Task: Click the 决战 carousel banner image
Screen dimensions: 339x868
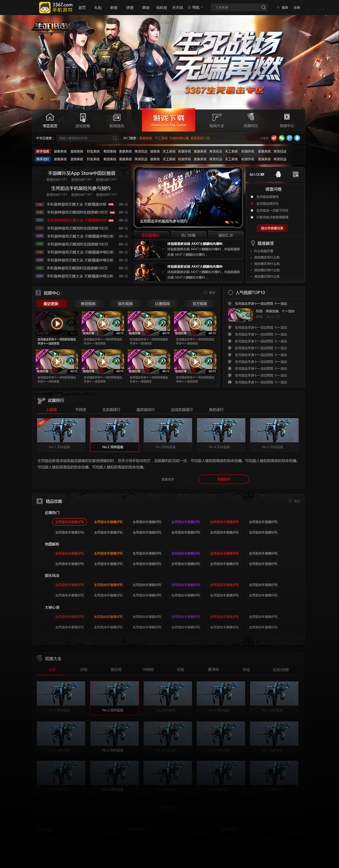Action: [188, 197]
